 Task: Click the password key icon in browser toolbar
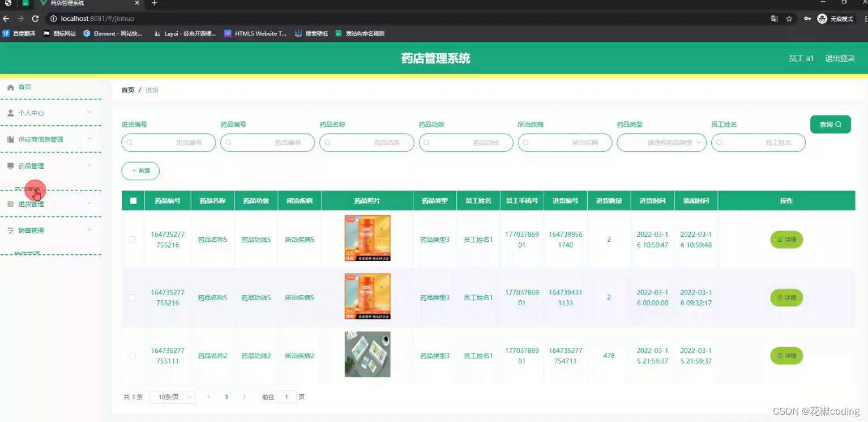(807, 19)
